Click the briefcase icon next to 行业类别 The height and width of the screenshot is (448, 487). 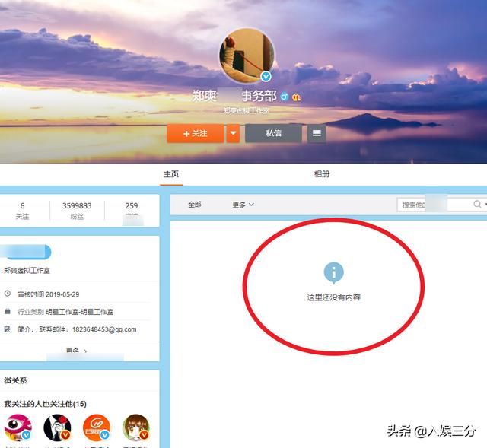[8, 311]
